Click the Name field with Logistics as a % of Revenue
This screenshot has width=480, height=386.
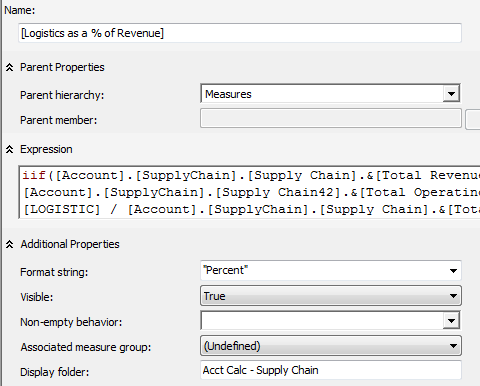tap(240, 33)
